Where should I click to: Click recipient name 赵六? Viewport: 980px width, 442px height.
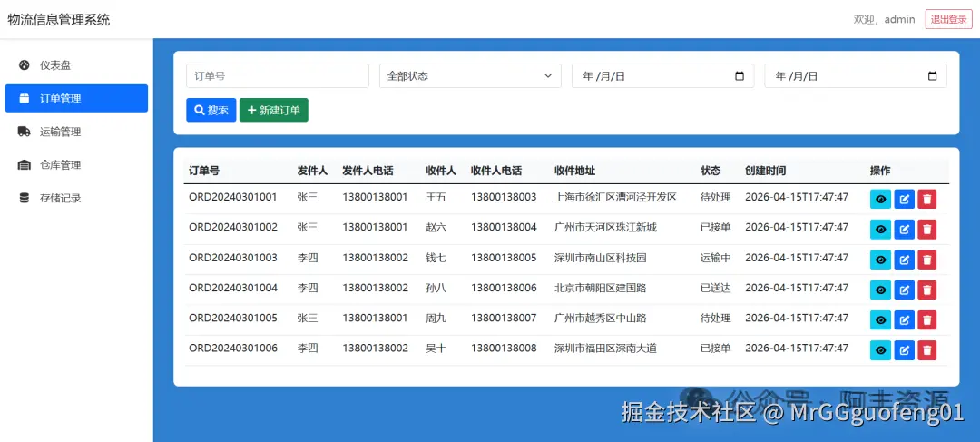[436, 227]
